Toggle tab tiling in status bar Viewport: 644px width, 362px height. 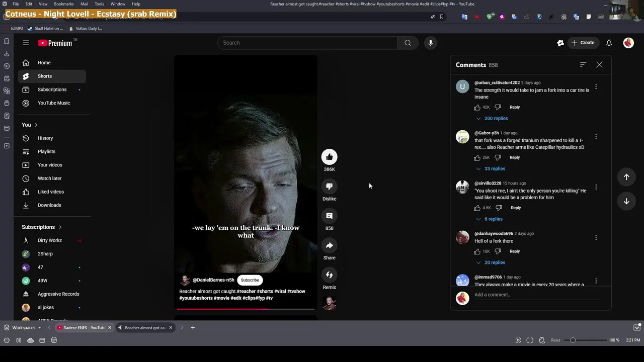click(x=530, y=340)
